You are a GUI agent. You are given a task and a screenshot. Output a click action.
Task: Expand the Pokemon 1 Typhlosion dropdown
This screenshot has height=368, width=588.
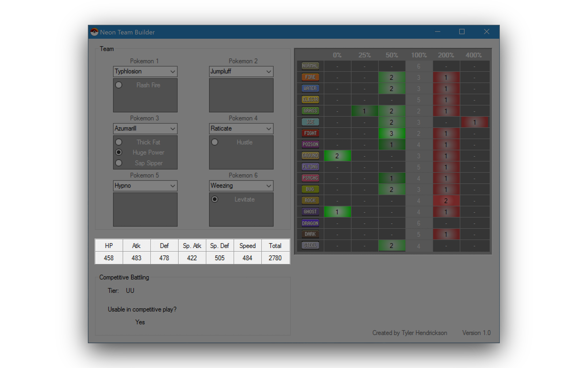pyautogui.click(x=172, y=71)
